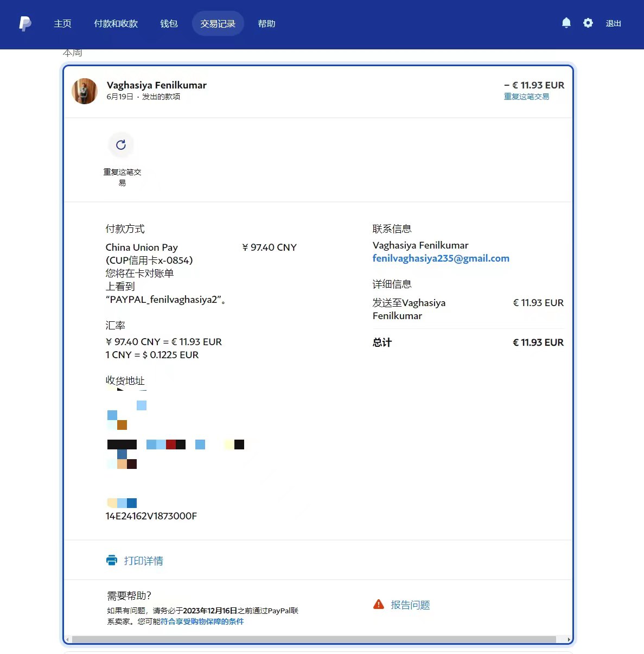Screen dimensions: 644x654
Task: Click the fenilvaghasiya235@gmail.com email link
Action: pyautogui.click(x=441, y=258)
